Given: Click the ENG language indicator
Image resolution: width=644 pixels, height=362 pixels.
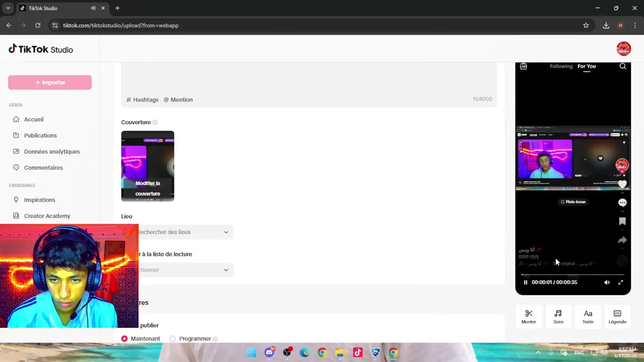Looking at the screenshot, I should [579, 353].
